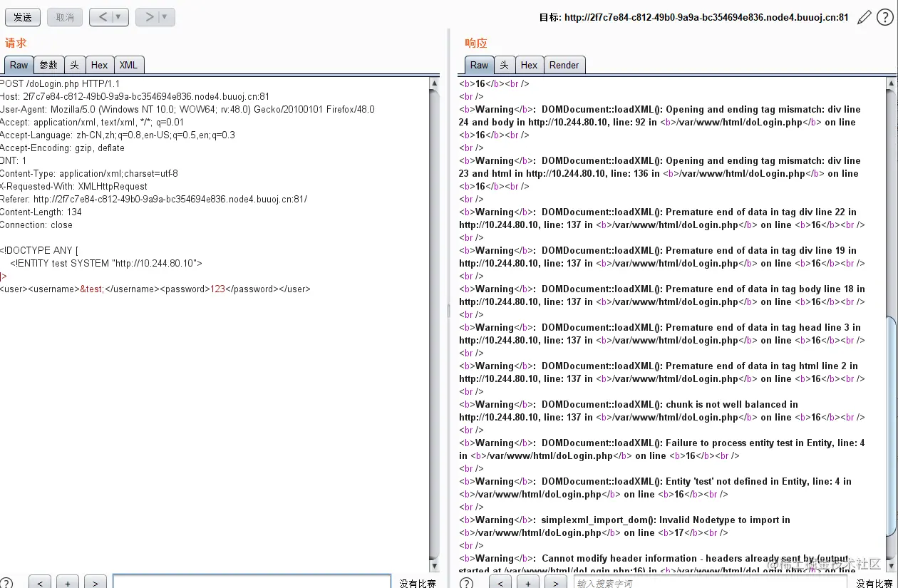Open help with the top-right question mark
Image resolution: width=898 pixels, height=588 pixels.
(884, 17)
